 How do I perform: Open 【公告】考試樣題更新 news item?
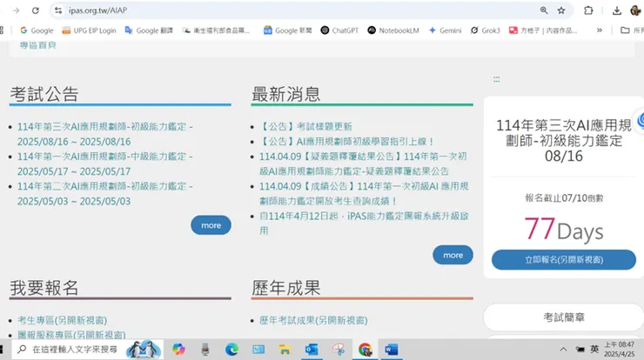point(305,127)
